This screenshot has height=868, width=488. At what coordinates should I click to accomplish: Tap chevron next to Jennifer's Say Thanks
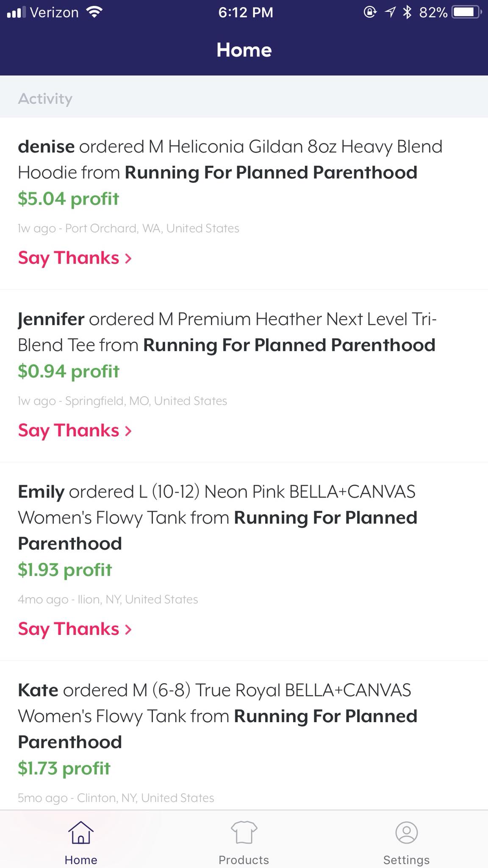click(128, 431)
